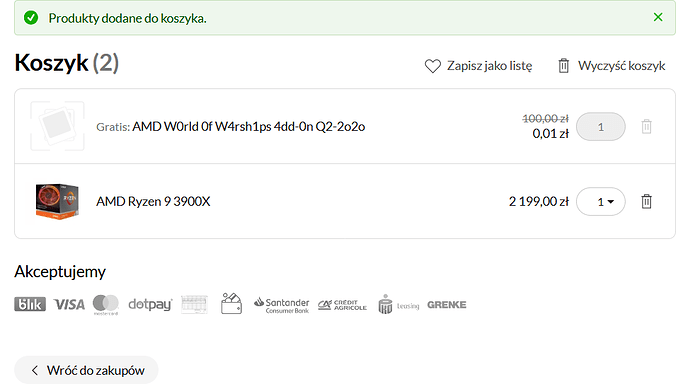This screenshot has height=384, width=690.
Task: Click the wallet payment icon
Action: pyautogui.click(x=231, y=304)
